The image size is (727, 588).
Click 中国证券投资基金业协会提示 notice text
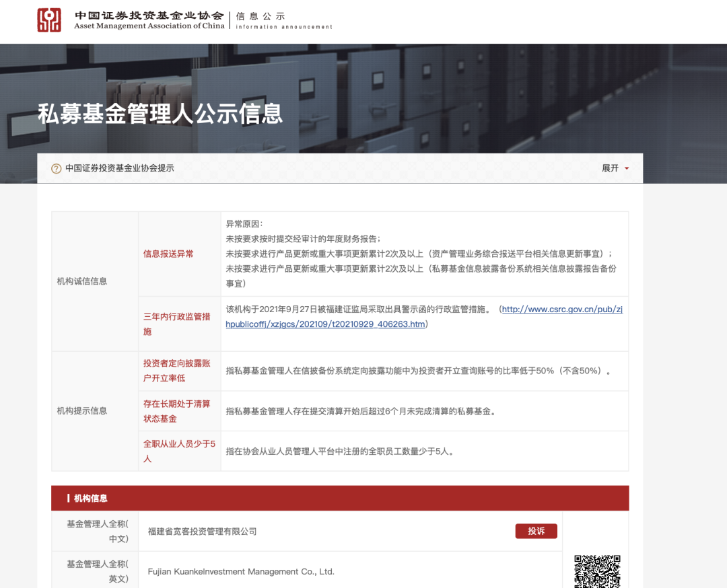click(x=120, y=168)
